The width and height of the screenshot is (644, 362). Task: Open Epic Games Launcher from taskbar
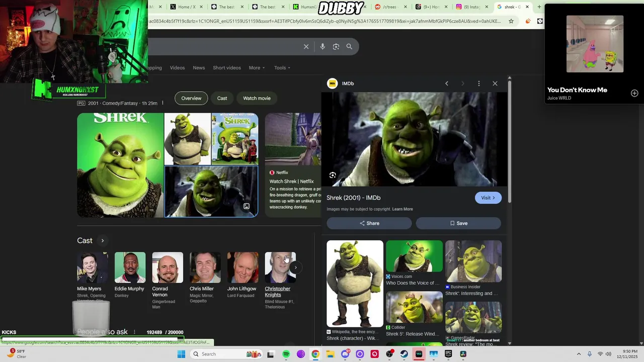[448, 354]
